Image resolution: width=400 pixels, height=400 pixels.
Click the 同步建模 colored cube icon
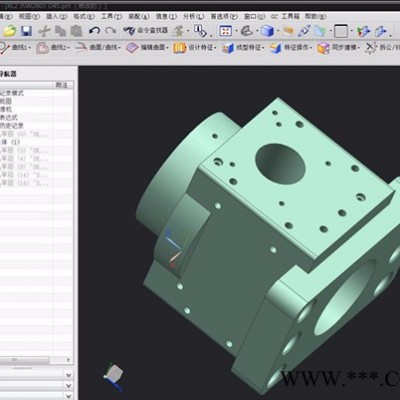pyautogui.click(x=323, y=48)
